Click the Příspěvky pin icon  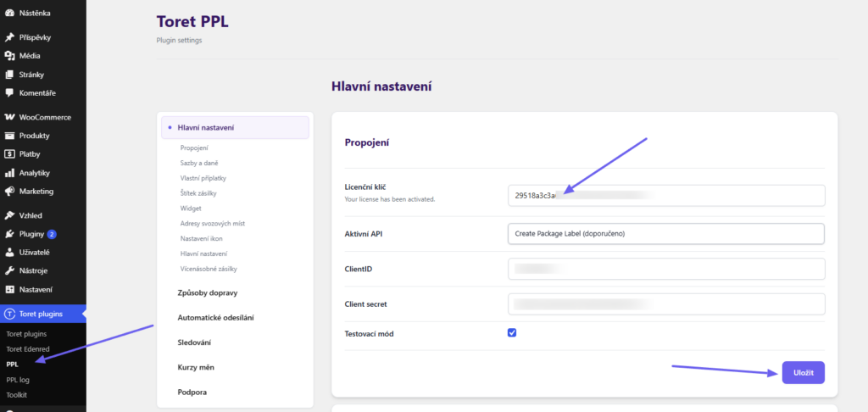8,37
